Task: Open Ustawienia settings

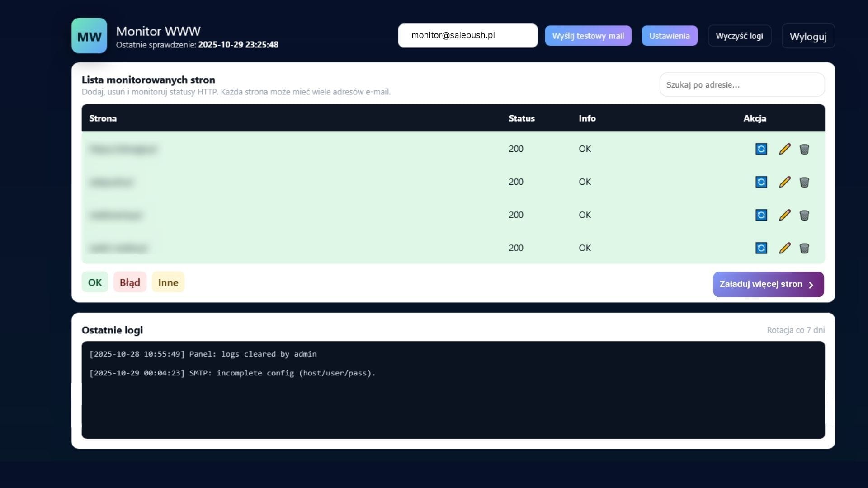Action: pyautogui.click(x=669, y=36)
